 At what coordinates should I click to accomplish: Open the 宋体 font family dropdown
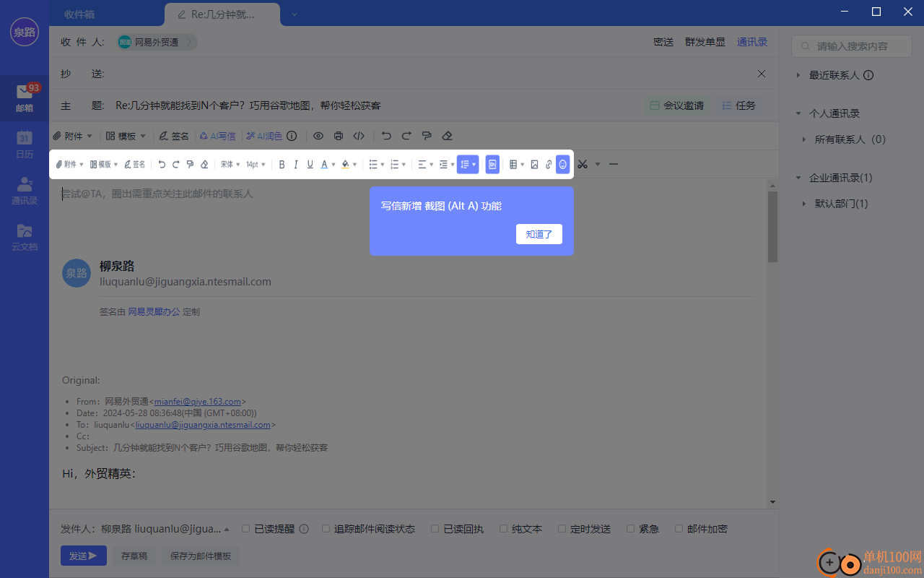click(x=230, y=165)
